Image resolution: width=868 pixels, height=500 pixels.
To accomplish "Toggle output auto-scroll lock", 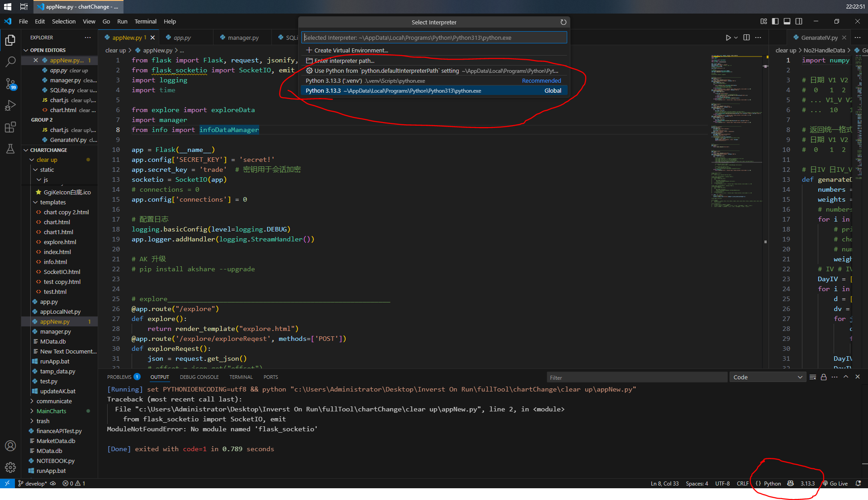I will [x=824, y=377].
